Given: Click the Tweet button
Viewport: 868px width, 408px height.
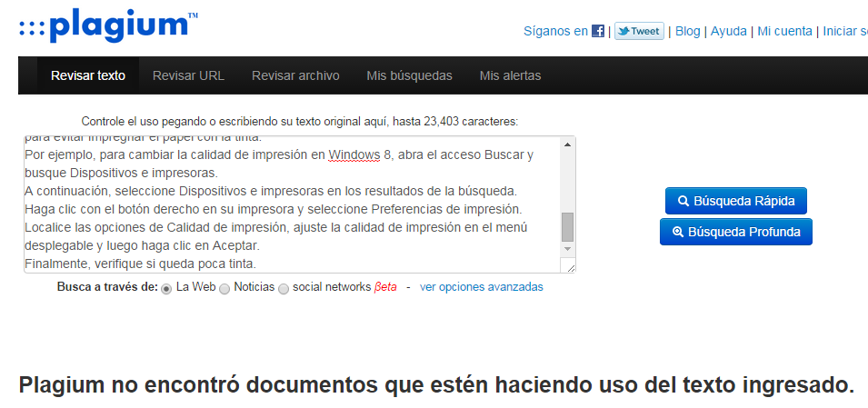Looking at the screenshot, I should pos(639,31).
